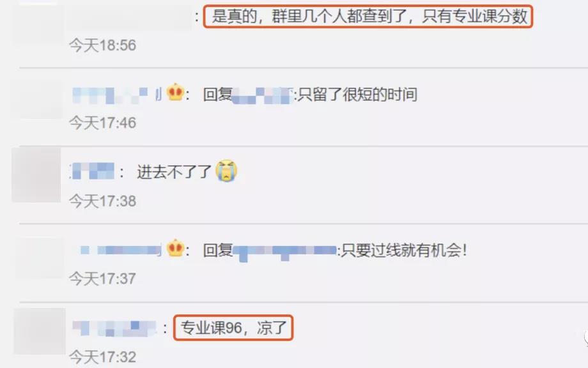Click the timestamp 今天18:56
Viewport: 588px width, 368px height.
[x=102, y=45]
